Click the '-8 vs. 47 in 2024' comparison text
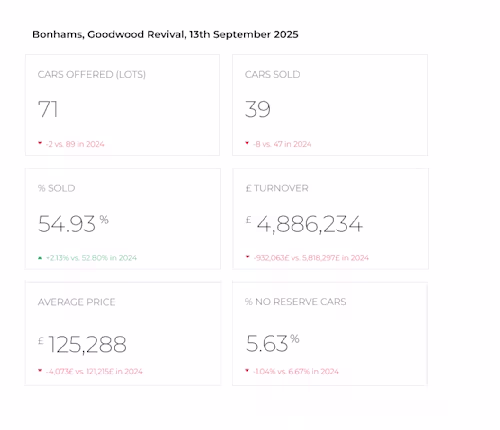 282,144
